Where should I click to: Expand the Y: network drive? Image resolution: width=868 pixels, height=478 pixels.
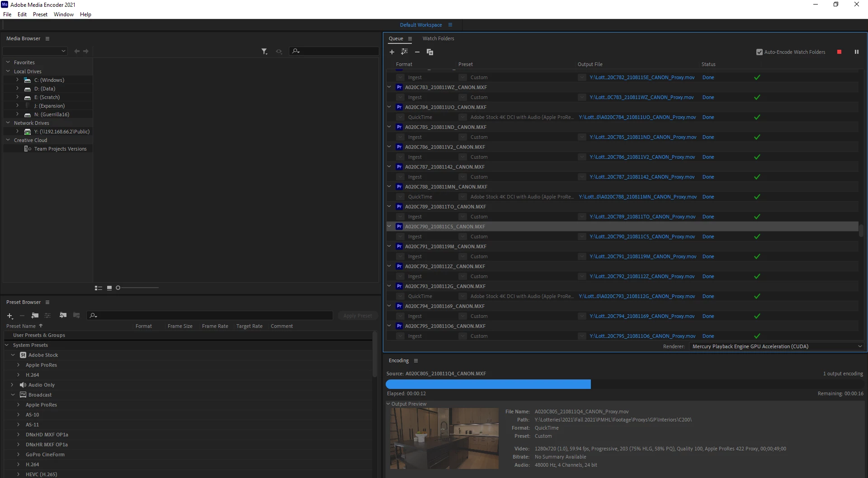(x=18, y=132)
